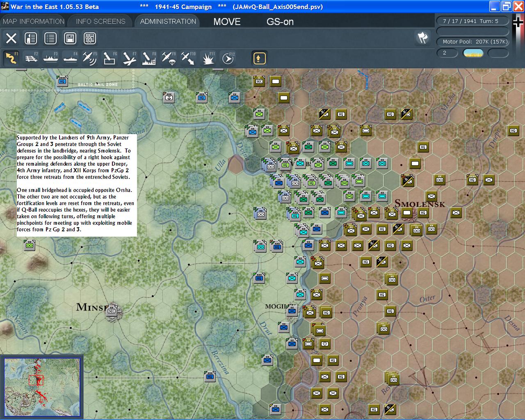Click the crossed flags icon
Image resolution: width=525 pixels, height=420 pixels.
pos(422,38)
